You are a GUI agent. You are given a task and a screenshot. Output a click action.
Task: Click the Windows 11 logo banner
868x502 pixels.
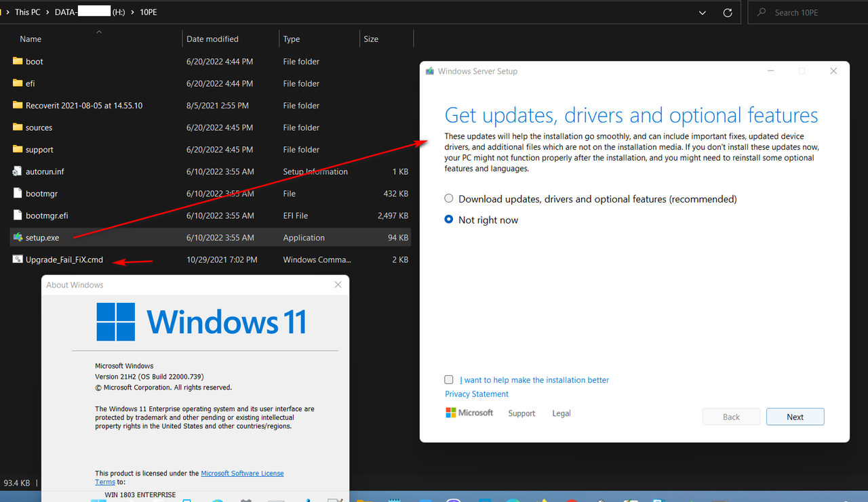201,322
